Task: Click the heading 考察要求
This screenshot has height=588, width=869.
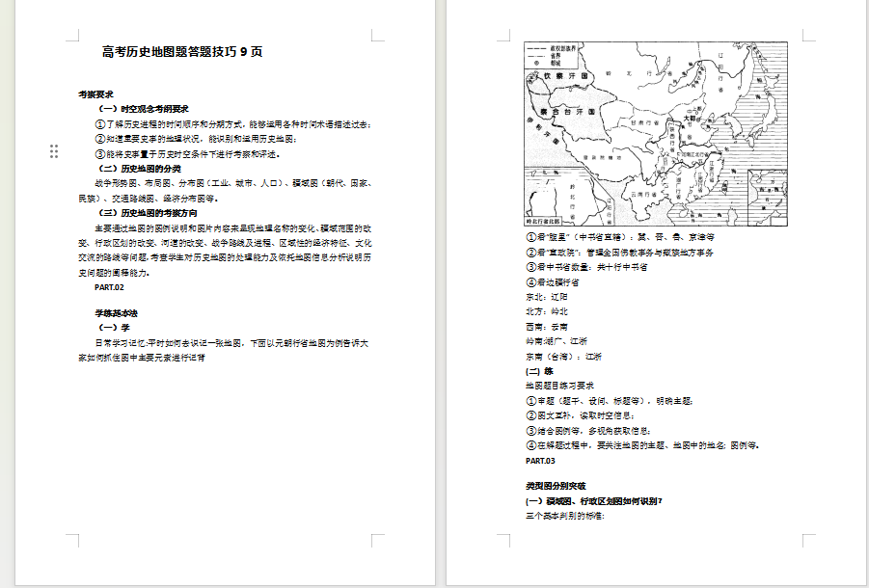Action: point(96,94)
